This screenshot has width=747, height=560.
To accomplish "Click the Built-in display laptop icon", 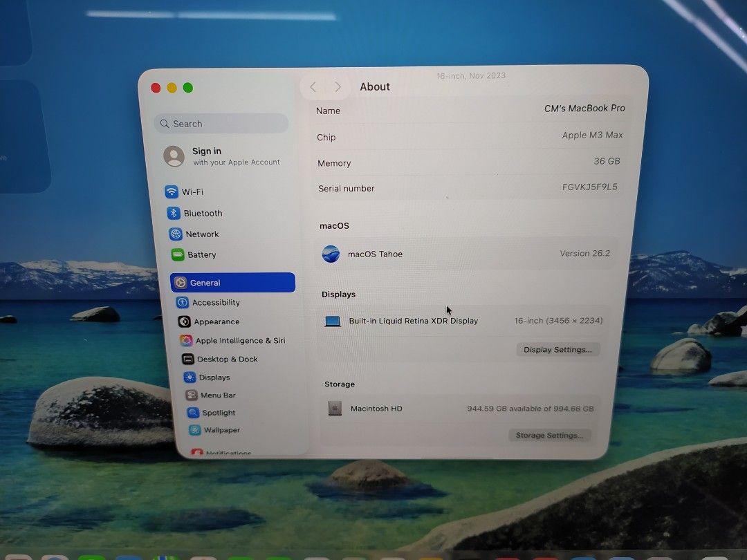I will (333, 321).
